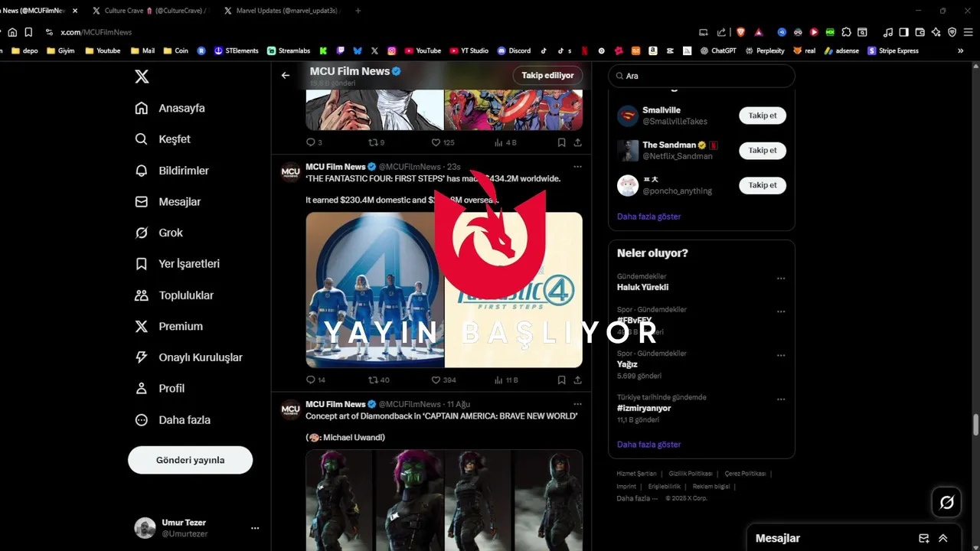Viewport: 980px width, 551px height.
Task: Bookmark the post with 125 likes
Action: tap(561, 142)
